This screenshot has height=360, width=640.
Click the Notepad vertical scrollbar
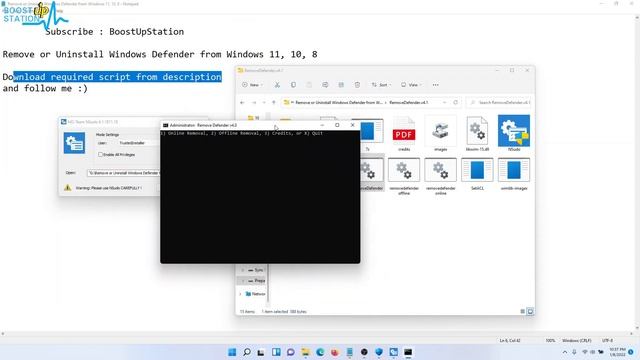pyautogui.click(x=637, y=173)
